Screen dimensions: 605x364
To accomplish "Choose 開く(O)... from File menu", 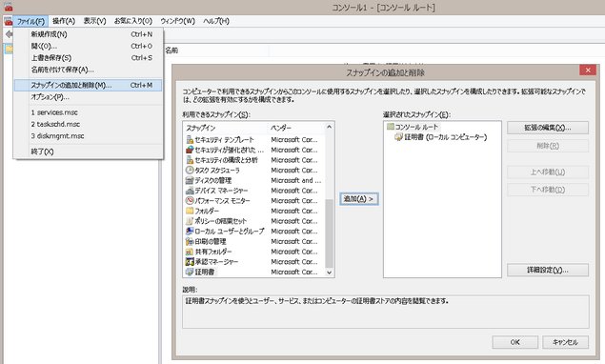I will (x=88, y=46).
